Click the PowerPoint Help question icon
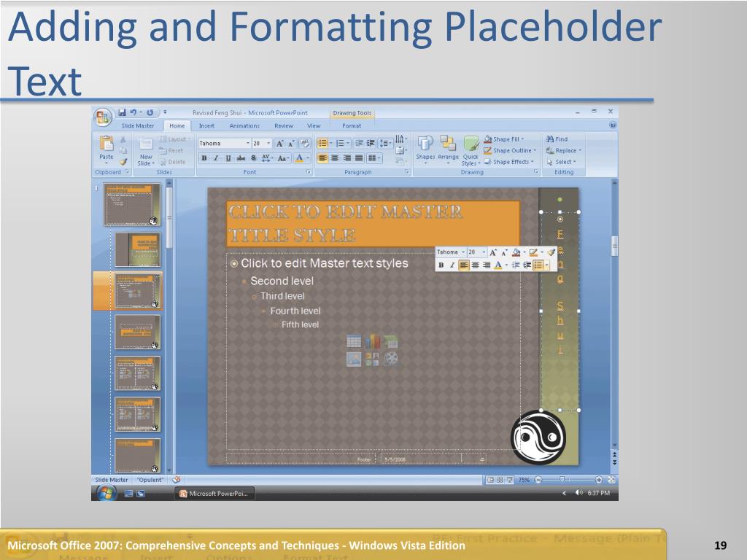747x560 pixels. [x=613, y=125]
